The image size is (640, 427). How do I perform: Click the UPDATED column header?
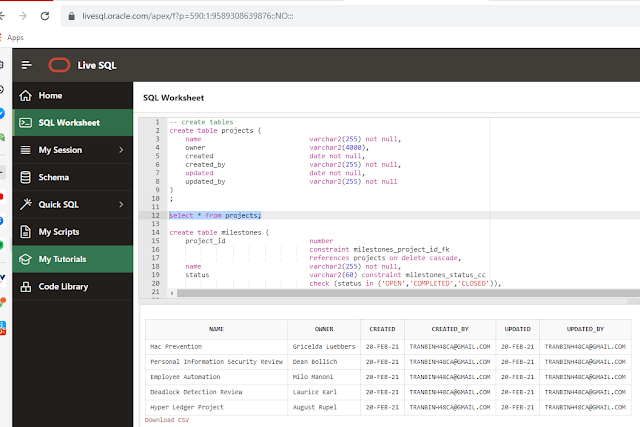518,329
